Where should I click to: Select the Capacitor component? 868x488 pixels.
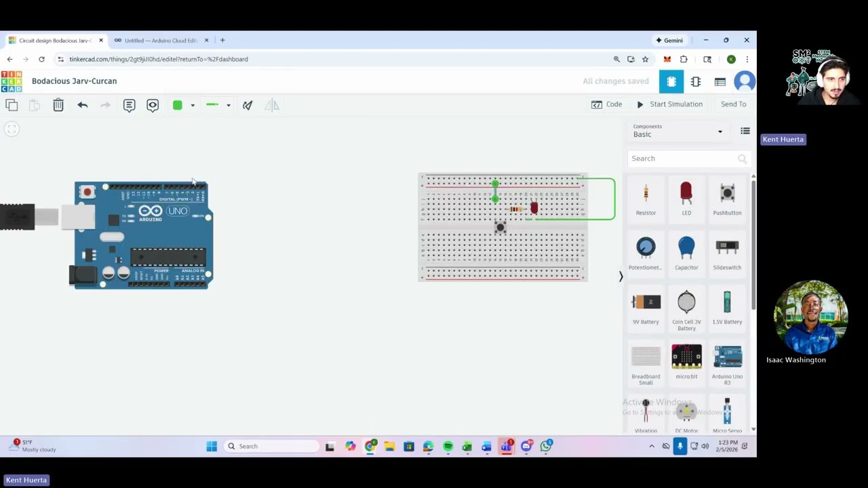click(x=686, y=253)
